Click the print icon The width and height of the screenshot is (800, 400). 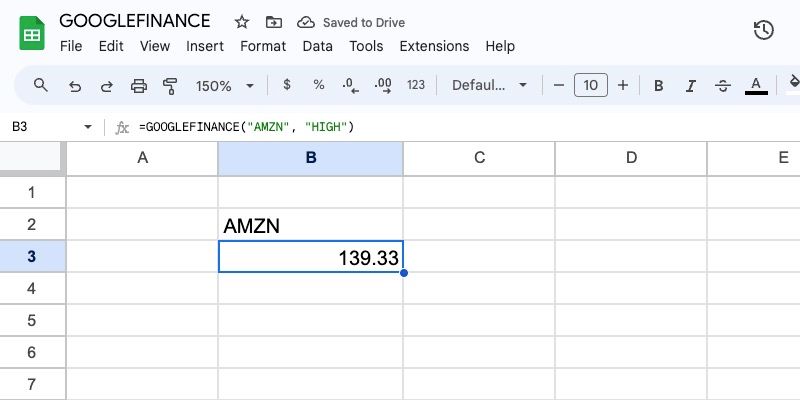click(139, 86)
